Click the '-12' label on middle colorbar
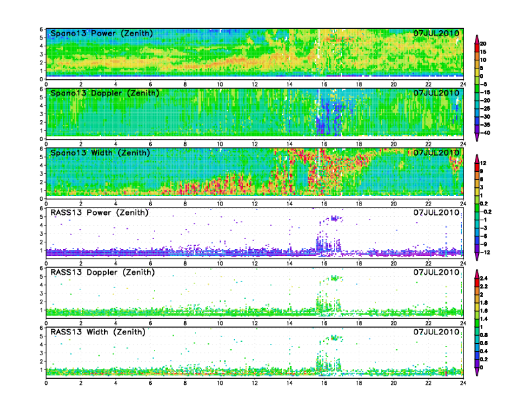Viewport: 532px width, 411px height. click(485, 253)
